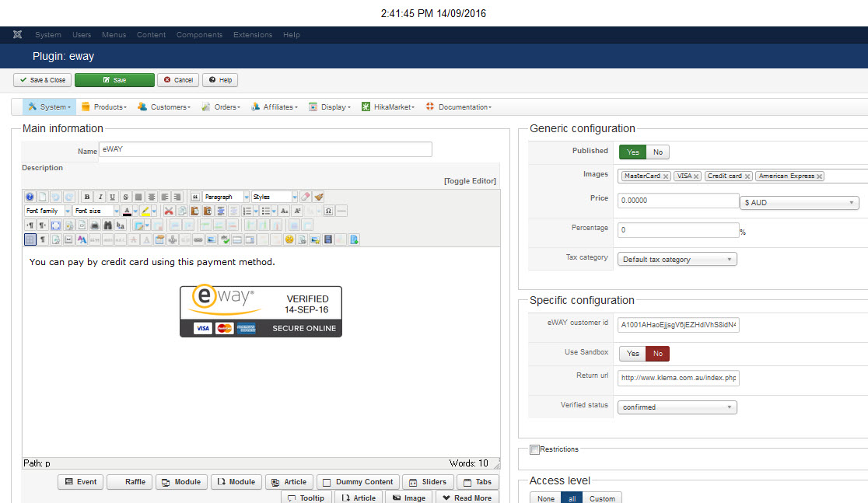This screenshot has height=503, width=868.
Task: Apply bold formatting in the editor
Action: point(87,197)
